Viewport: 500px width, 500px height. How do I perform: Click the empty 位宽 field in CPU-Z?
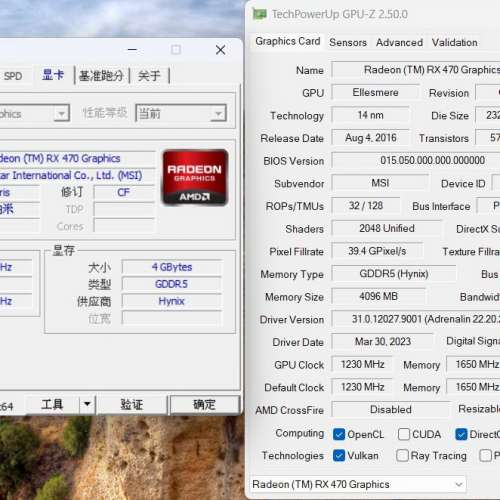(x=172, y=318)
